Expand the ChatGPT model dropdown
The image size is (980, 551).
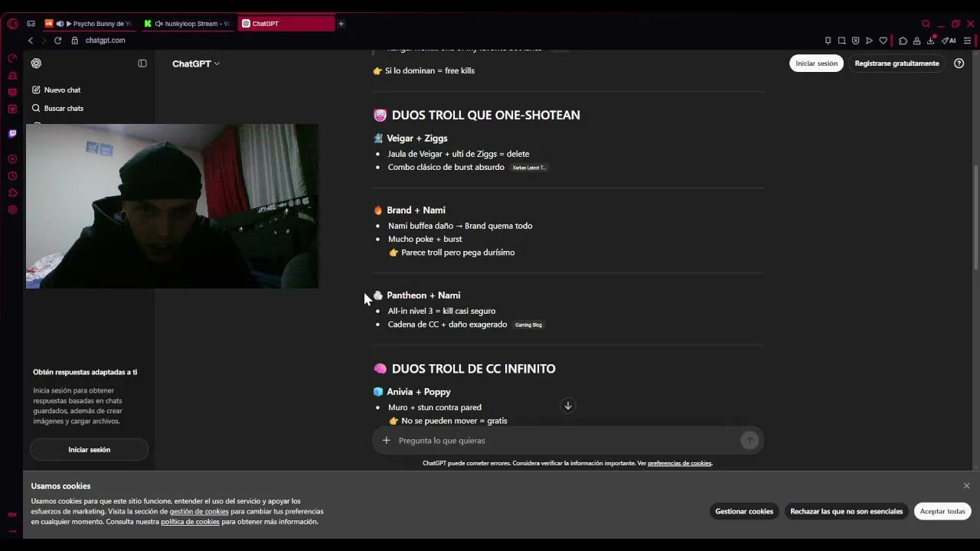coord(196,64)
